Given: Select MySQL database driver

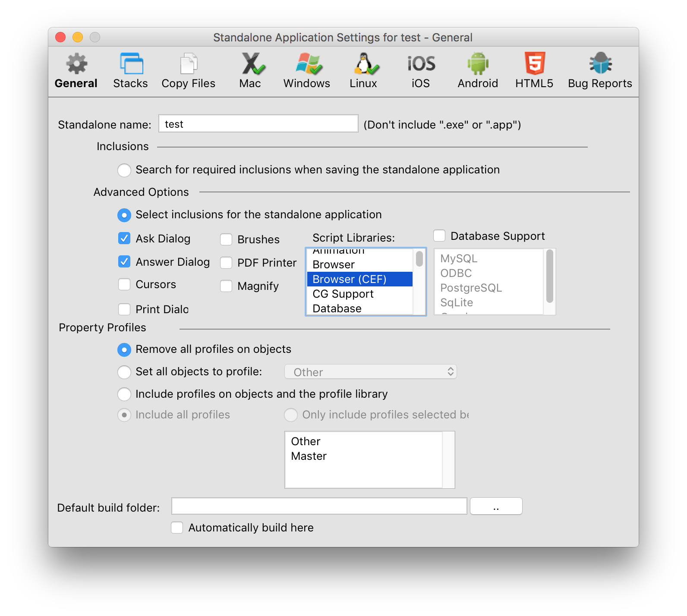Looking at the screenshot, I should pos(488,258).
